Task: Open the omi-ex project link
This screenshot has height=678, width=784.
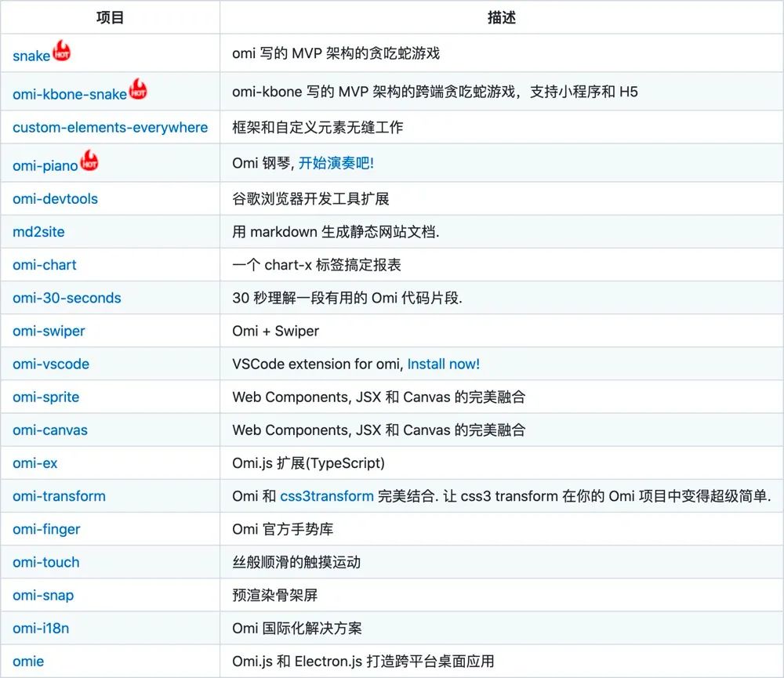Action: point(35,463)
